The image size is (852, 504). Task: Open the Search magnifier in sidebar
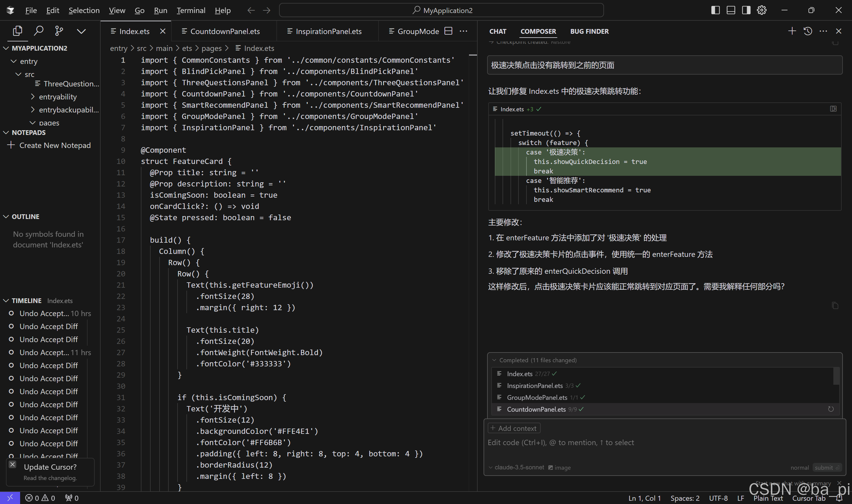38,31
